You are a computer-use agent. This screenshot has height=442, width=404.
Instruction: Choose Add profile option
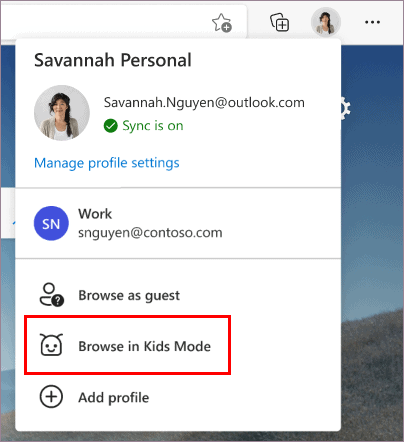[x=178, y=397]
